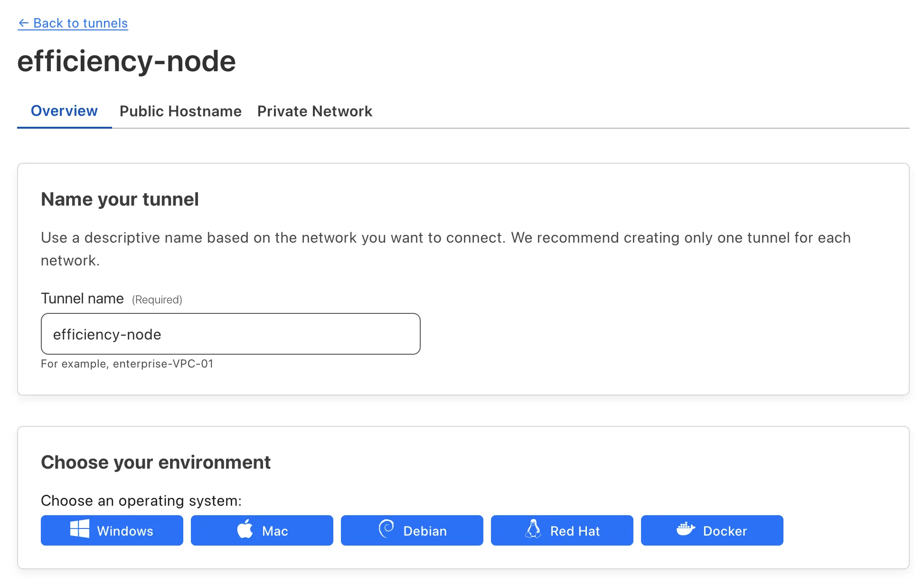Toggle Docker operating system selection
Viewport: 924px width, 585px height.
712,530
